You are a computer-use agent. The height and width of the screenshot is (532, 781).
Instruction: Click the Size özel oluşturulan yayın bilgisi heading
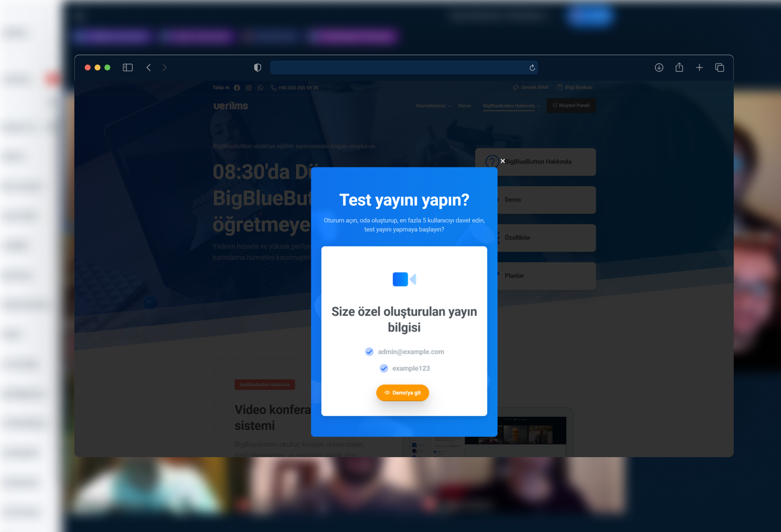(404, 320)
